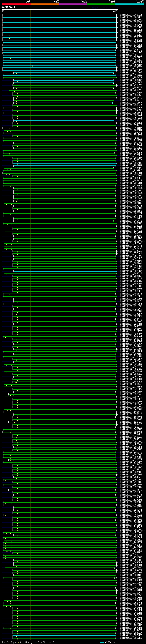The image size is (146, 644).
Task: Select hit UniRef100_Q5F973
Action: pos(131,206)
